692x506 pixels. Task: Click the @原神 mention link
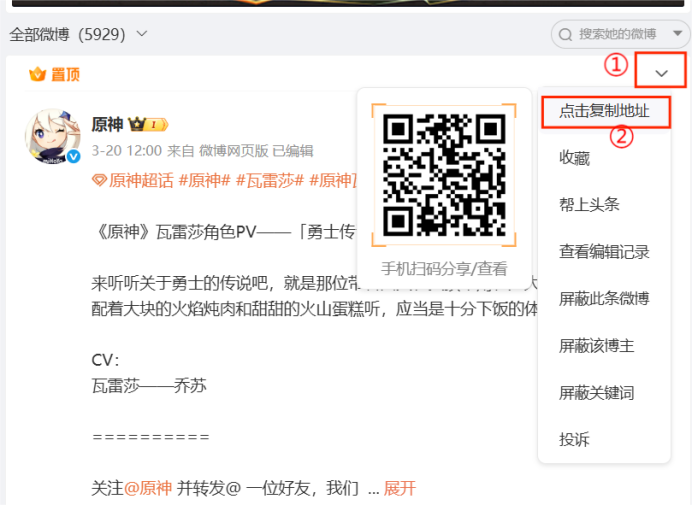[x=148, y=488]
